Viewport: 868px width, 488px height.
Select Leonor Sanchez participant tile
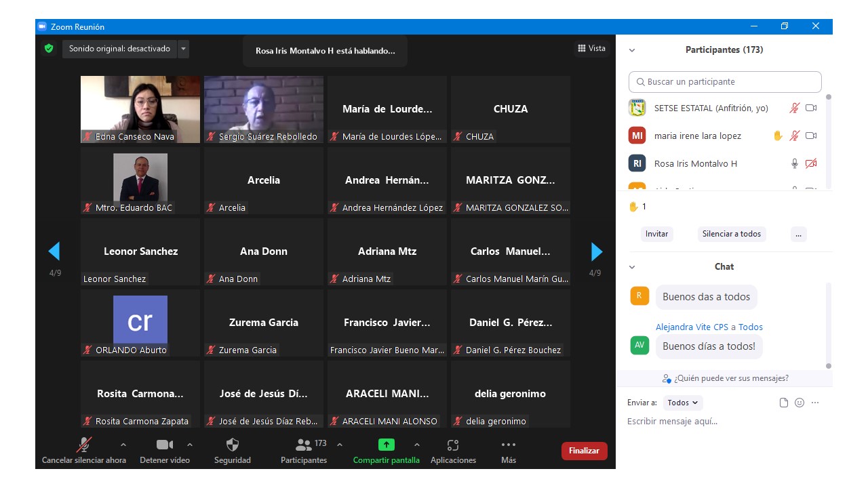(x=140, y=251)
